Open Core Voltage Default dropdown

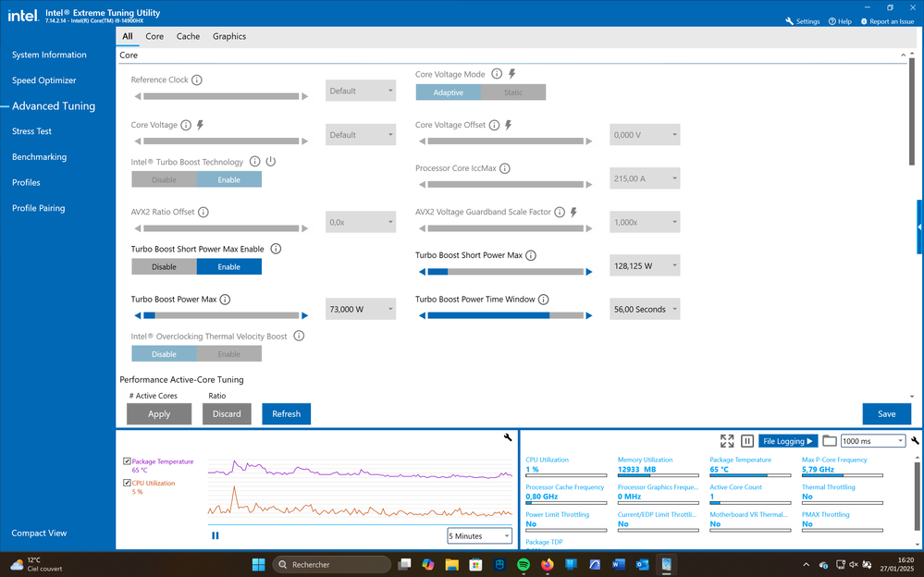pyautogui.click(x=361, y=135)
